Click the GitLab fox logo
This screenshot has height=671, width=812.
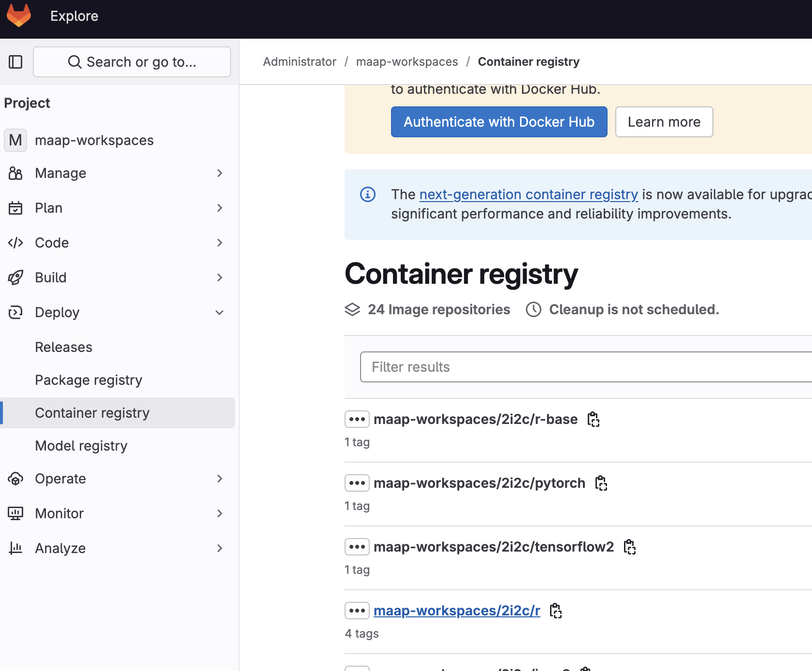coord(19,15)
